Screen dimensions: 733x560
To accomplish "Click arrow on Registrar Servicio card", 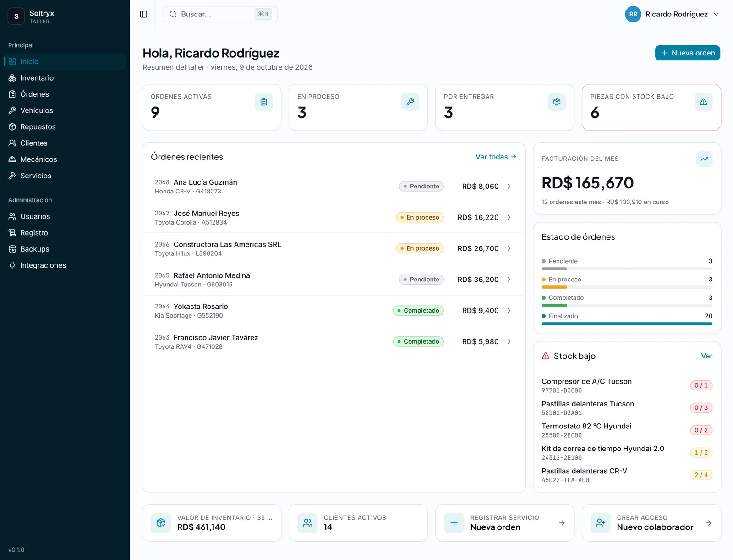I will [562, 523].
